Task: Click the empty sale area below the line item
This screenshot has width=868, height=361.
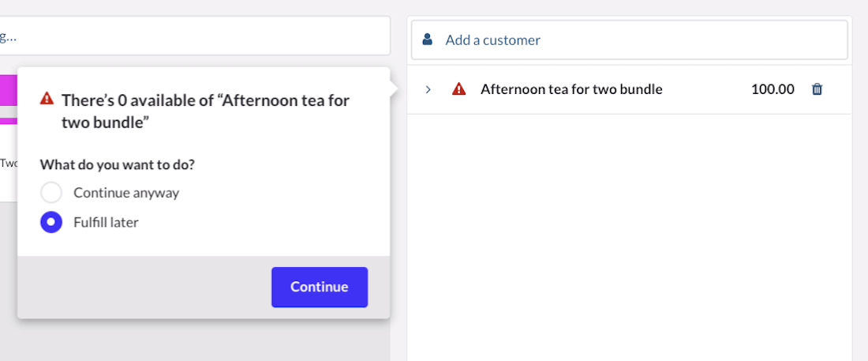Action: [629, 237]
